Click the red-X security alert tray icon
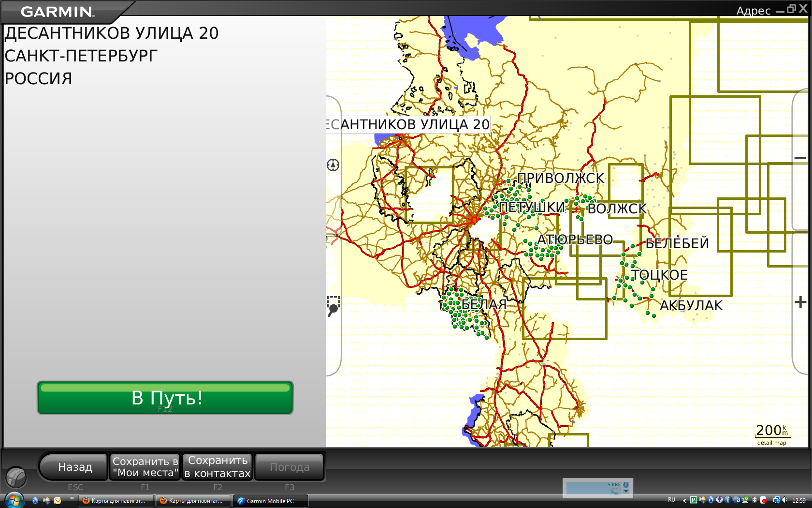Image resolution: width=812 pixels, height=508 pixels. coord(763,500)
